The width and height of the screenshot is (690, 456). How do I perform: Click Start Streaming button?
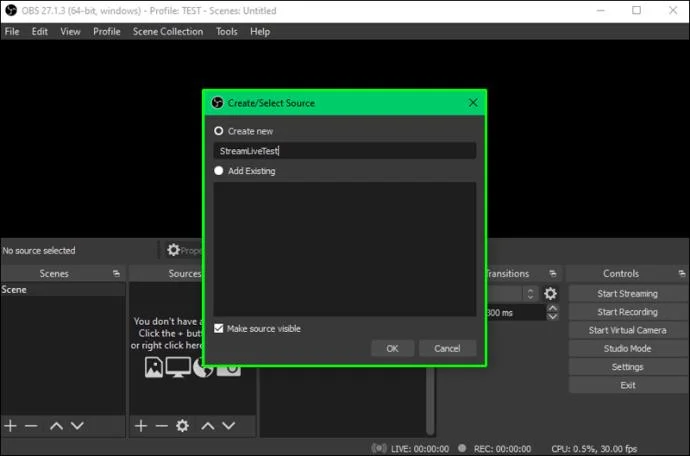click(628, 294)
